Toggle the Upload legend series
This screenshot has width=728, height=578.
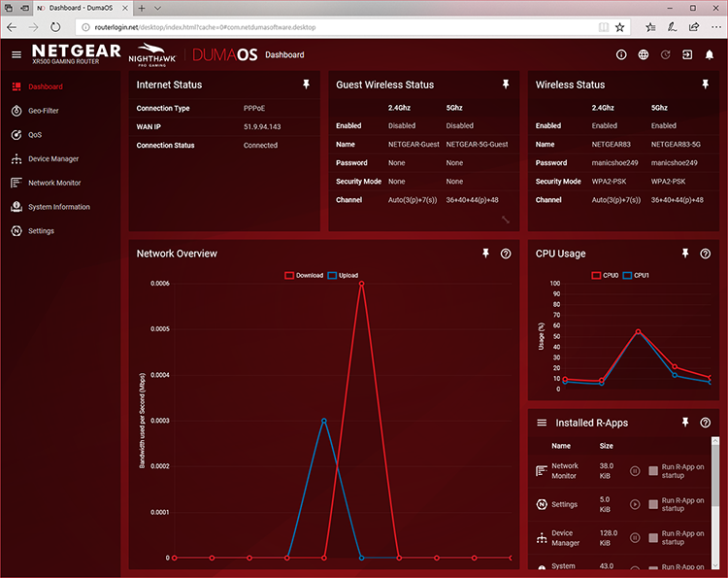[343, 276]
